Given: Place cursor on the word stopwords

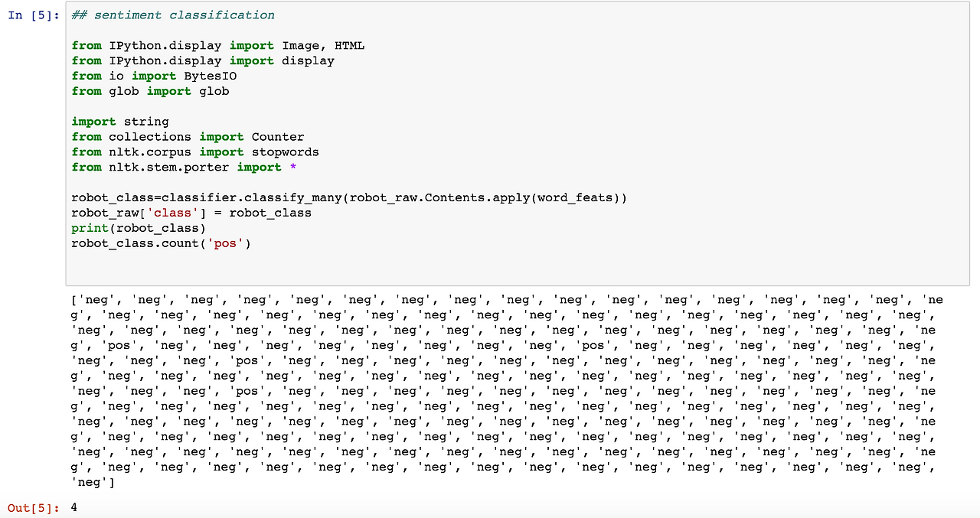Looking at the screenshot, I should coord(286,152).
